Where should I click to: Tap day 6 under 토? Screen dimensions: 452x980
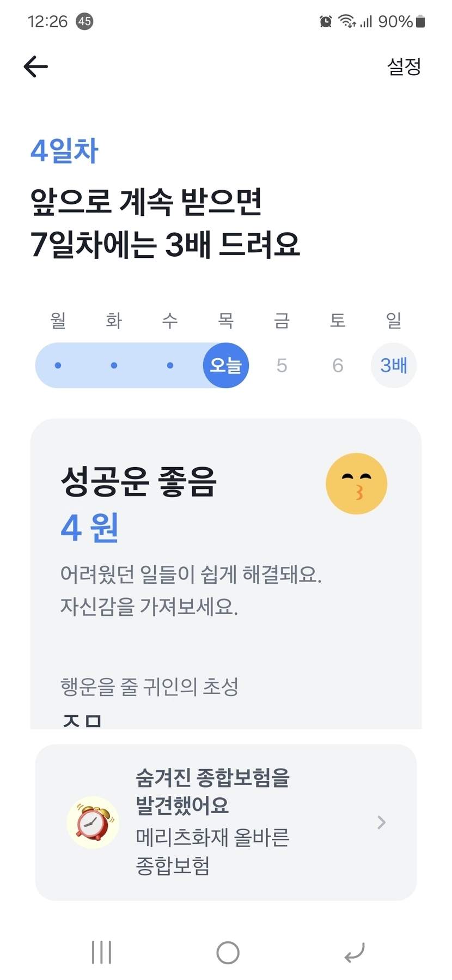click(338, 365)
